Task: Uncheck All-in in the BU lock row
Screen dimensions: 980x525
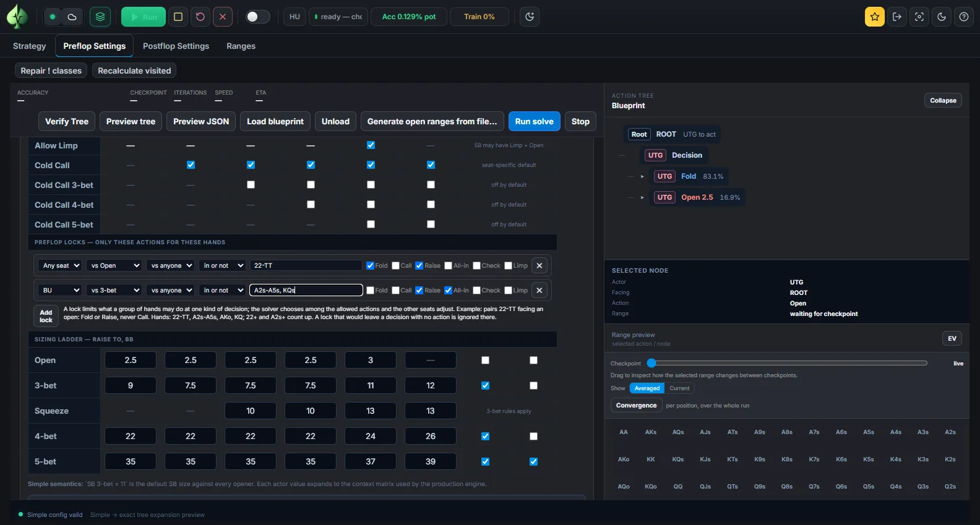Action: point(449,290)
